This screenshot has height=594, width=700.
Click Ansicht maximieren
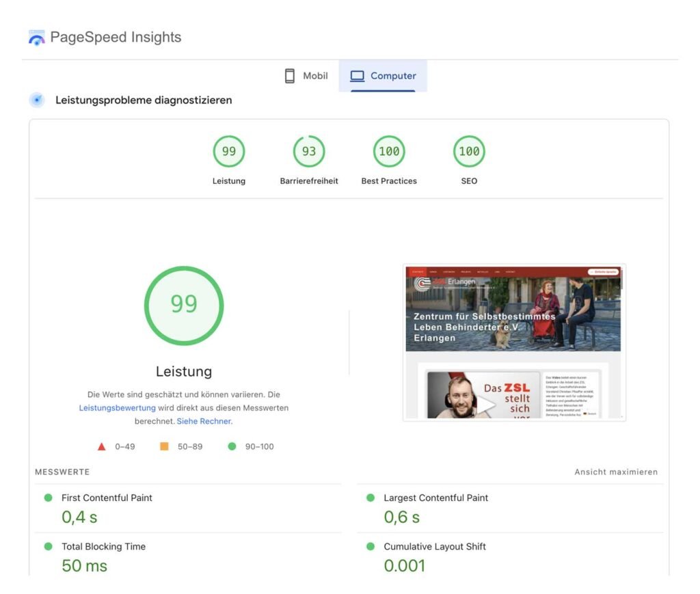click(x=616, y=472)
